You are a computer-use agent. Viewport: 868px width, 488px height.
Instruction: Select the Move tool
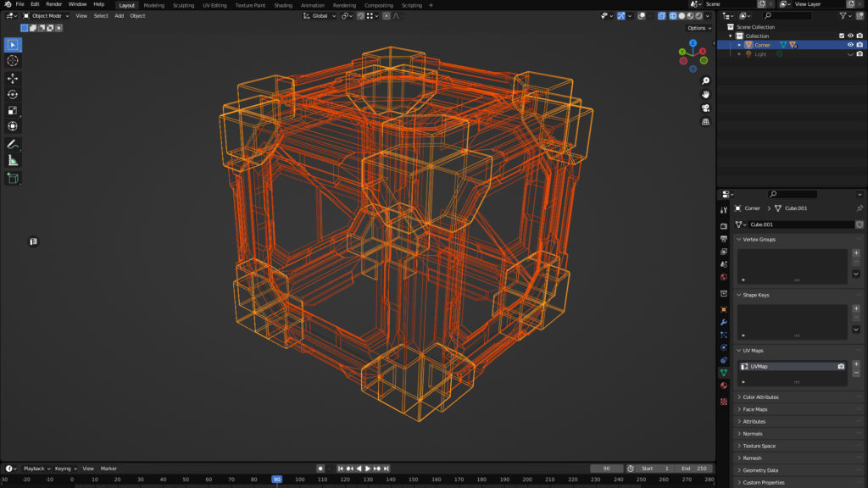pyautogui.click(x=13, y=78)
